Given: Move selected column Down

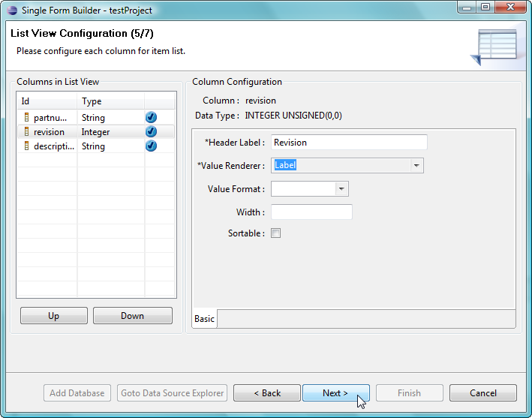Looking at the screenshot, I should click(x=132, y=316).
